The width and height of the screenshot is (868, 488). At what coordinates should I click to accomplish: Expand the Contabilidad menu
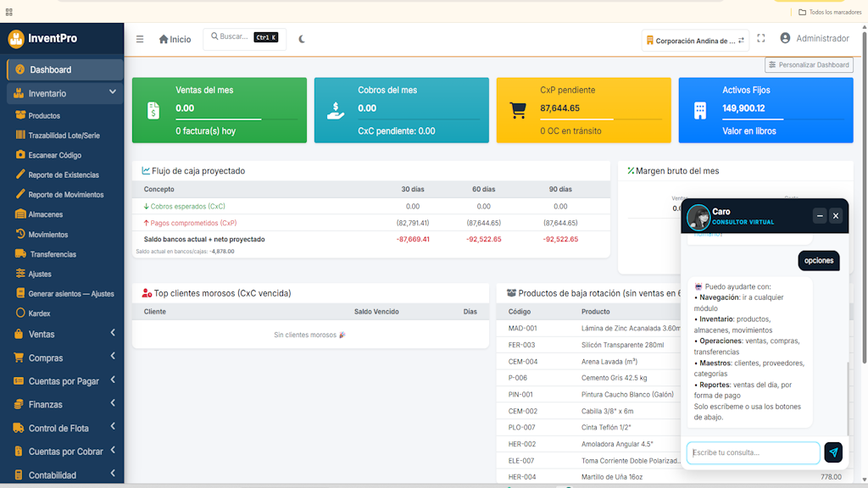(x=64, y=474)
